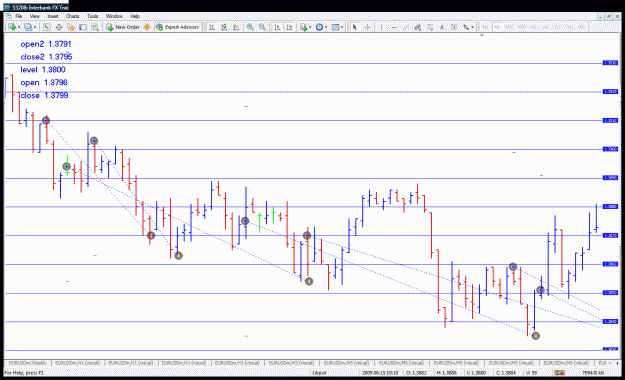Open the Strategy Tester icon
625x380 pixels.
click(95, 27)
